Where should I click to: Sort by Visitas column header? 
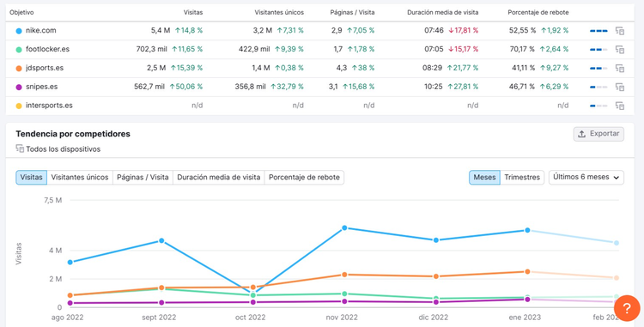[193, 12]
